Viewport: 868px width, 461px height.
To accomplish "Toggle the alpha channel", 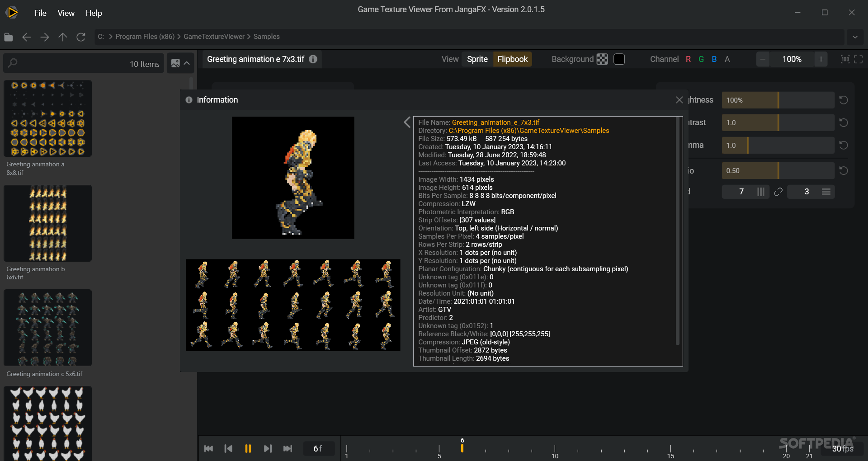I will click(x=727, y=59).
